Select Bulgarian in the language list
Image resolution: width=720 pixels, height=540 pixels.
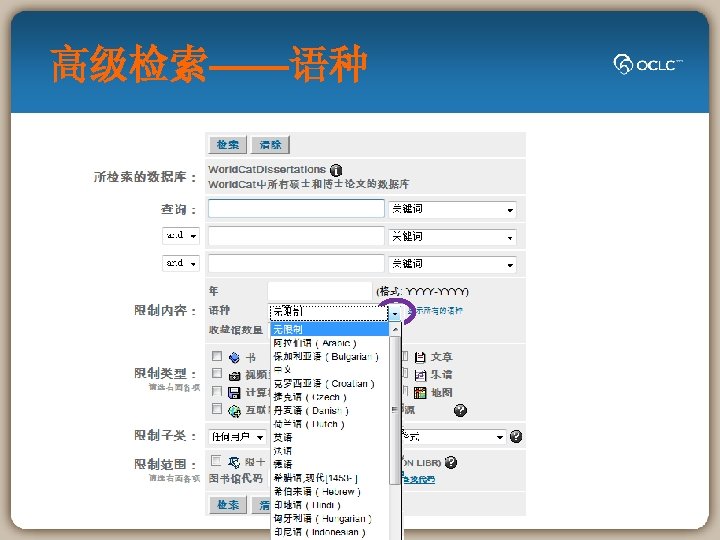coord(329,356)
